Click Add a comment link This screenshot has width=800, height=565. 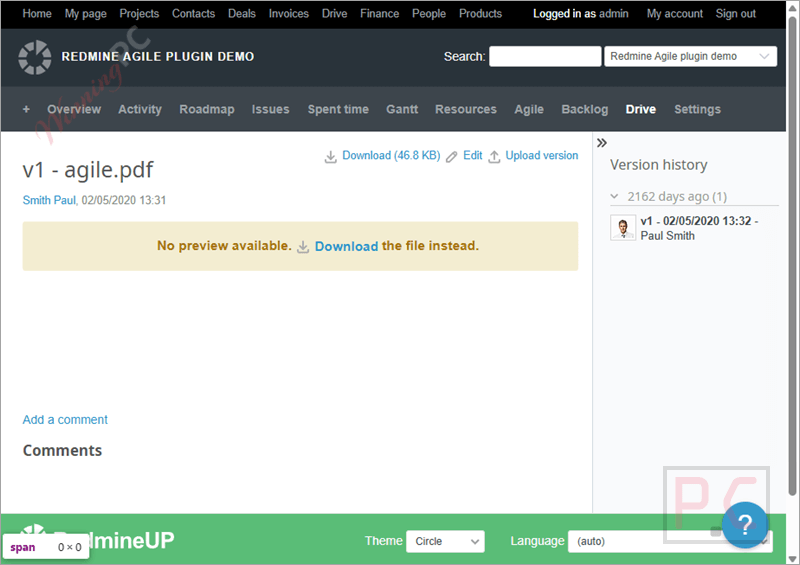pyautogui.click(x=65, y=420)
